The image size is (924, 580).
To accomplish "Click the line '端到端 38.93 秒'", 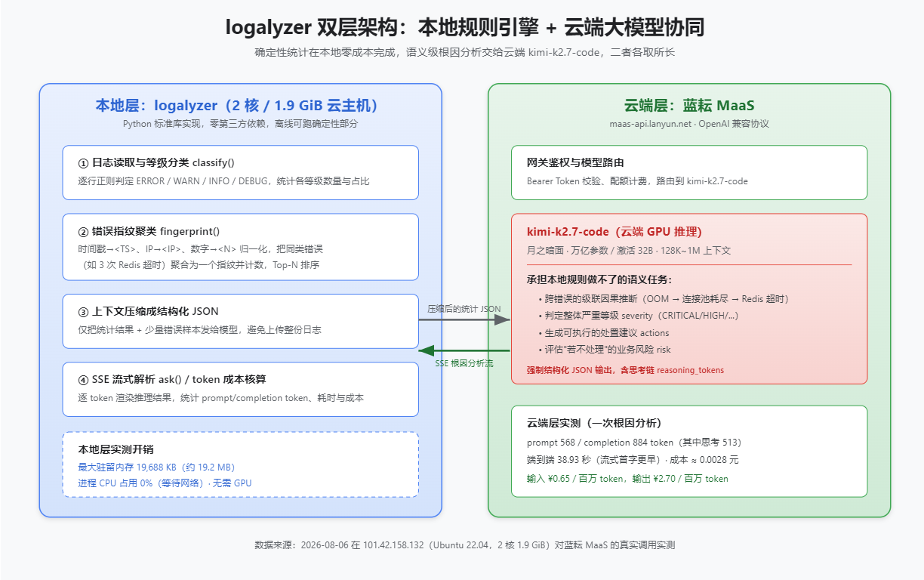I will [x=633, y=459].
